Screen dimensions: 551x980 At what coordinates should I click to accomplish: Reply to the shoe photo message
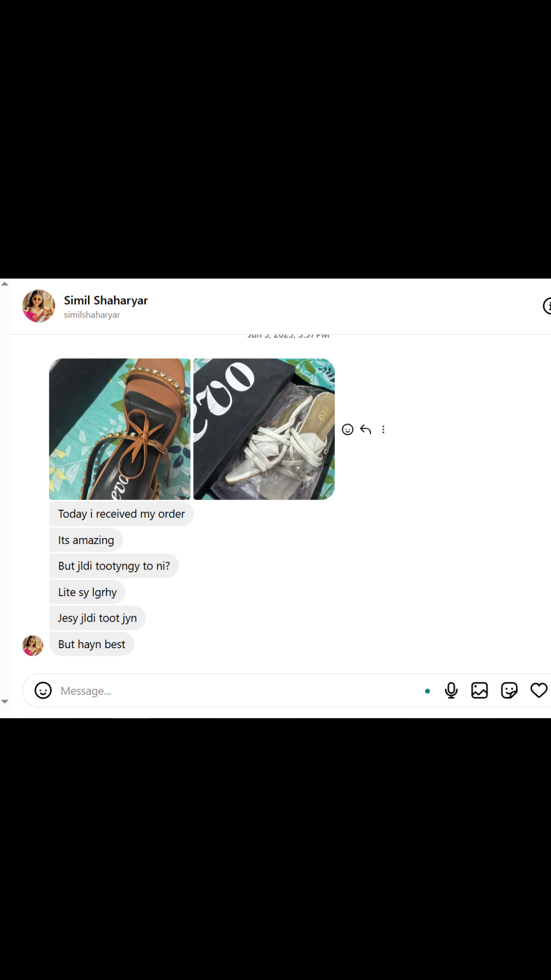click(365, 429)
